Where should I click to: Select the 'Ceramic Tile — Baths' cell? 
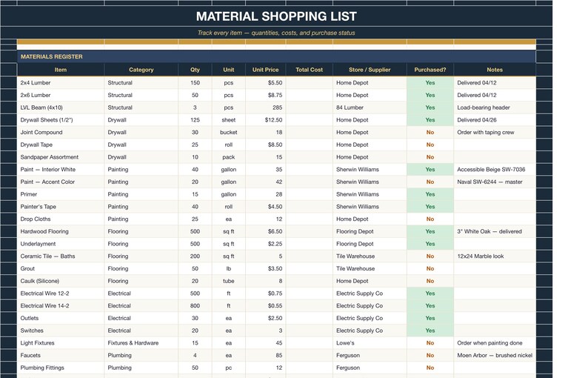point(61,256)
